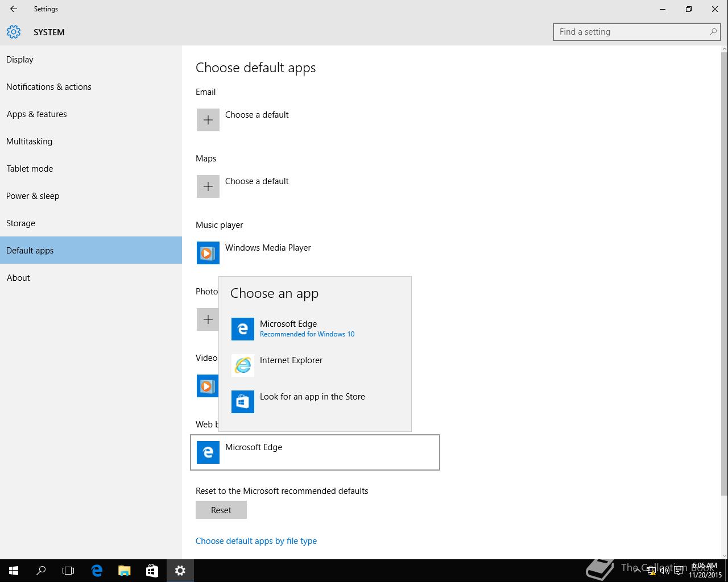
Task: Click the Edge icon under Web browser
Action: (208, 452)
